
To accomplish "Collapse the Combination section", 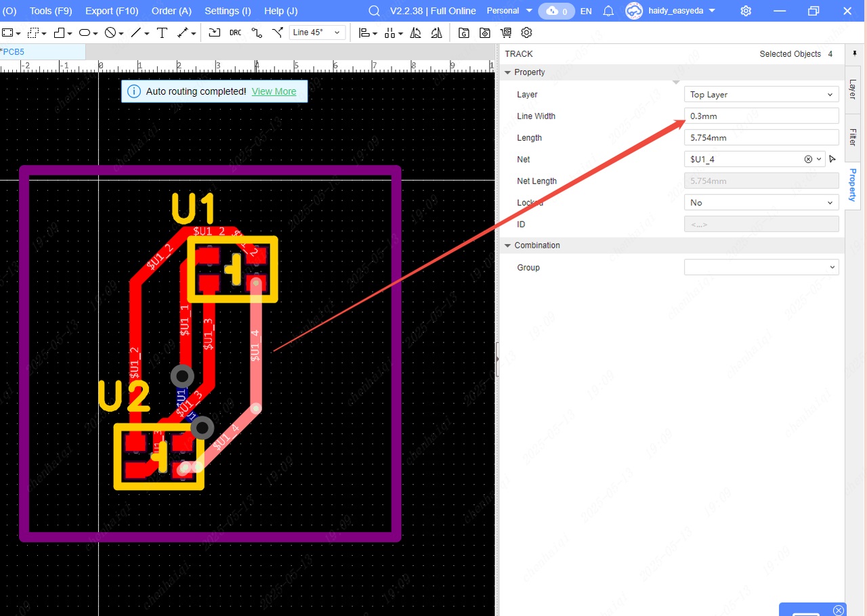I will (508, 245).
